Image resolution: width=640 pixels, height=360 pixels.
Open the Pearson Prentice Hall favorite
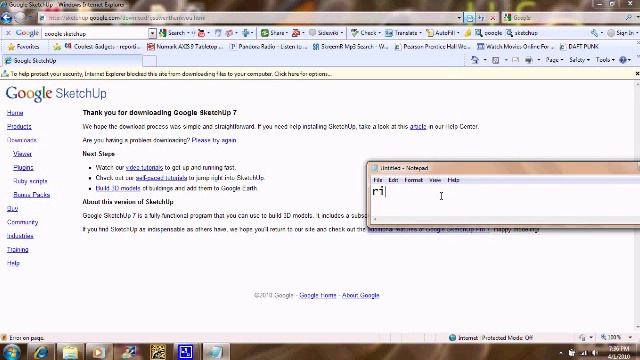pos(433,47)
